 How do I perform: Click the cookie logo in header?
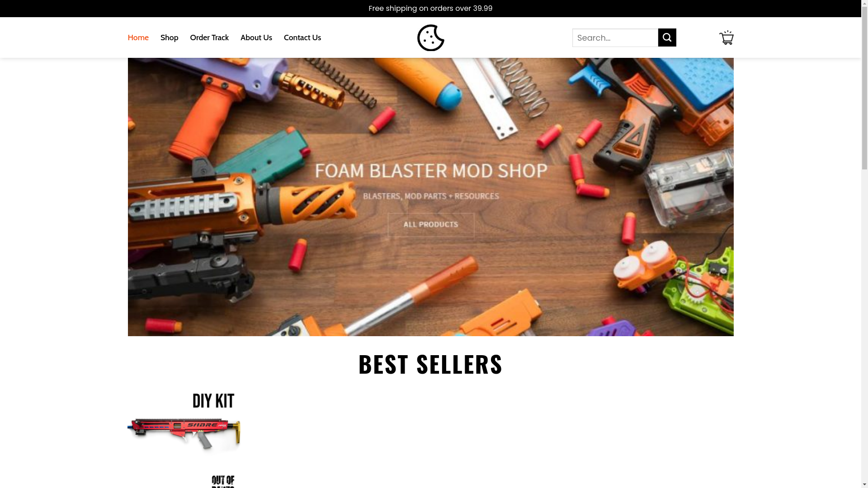tap(430, 38)
